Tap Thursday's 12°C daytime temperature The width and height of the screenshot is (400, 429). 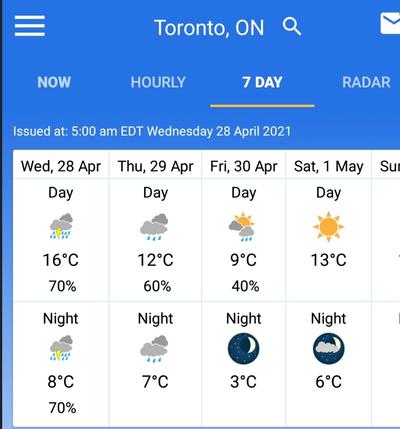click(x=156, y=260)
